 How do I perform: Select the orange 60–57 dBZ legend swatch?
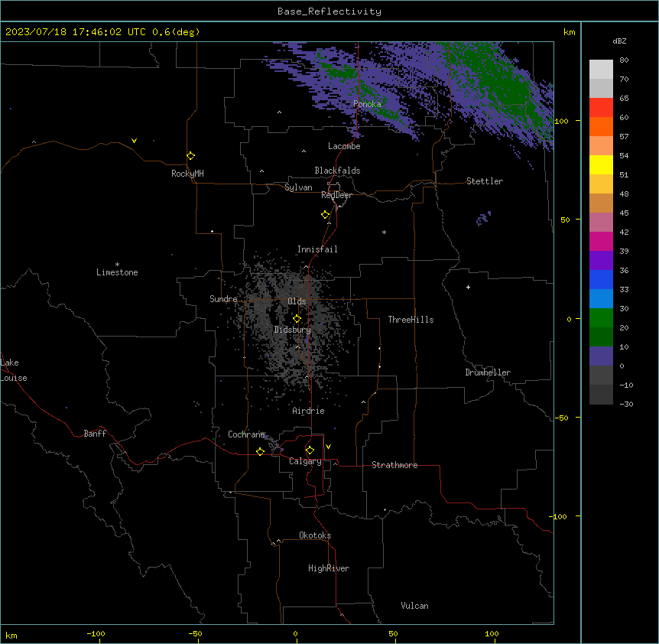coord(601,126)
